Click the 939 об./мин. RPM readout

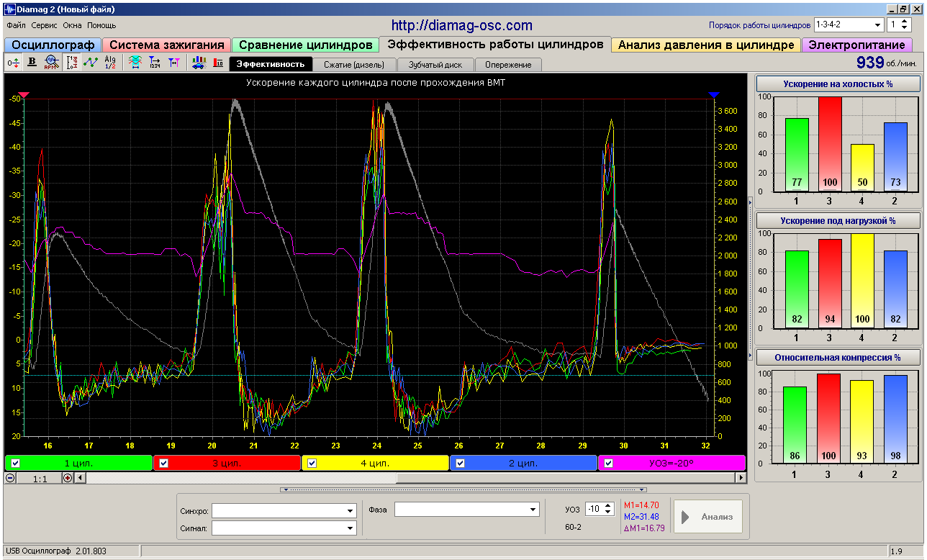coord(887,63)
